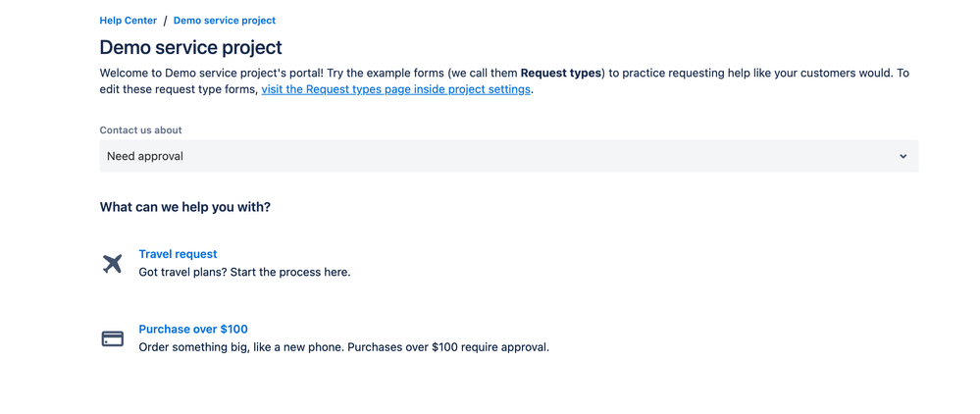Click the Contact us about label
Screen dimensions: 980x414
140,130
